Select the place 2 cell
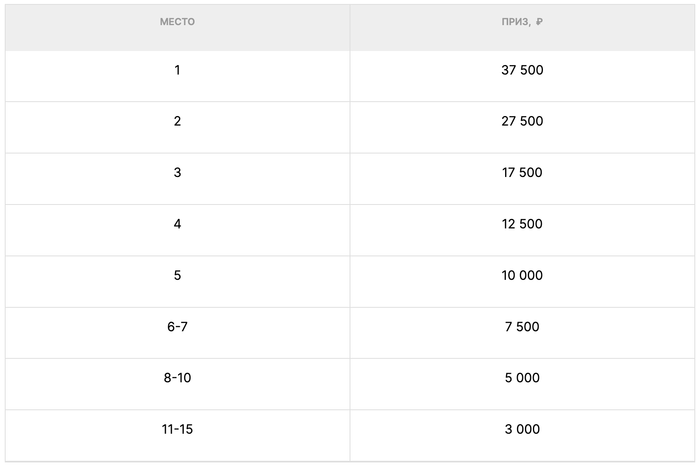The width and height of the screenshot is (700, 468). point(177,121)
